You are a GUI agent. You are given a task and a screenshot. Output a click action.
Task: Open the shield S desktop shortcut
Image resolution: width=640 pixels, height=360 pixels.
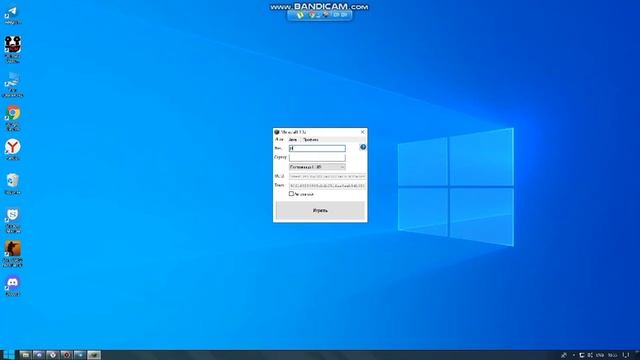pyautogui.click(x=13, y=220)
